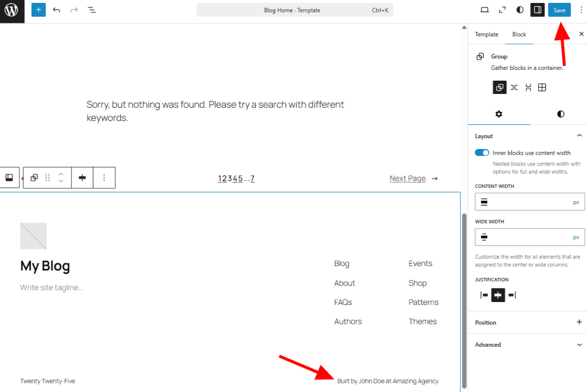Open the Document Overview list view
Screen dimensions: 587x392
(92, 10)
